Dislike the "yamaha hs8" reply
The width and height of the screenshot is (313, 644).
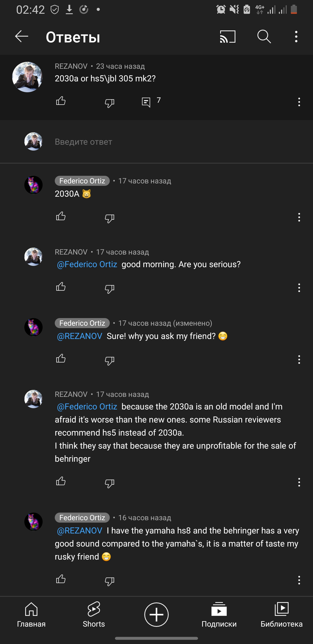(109, 581)
